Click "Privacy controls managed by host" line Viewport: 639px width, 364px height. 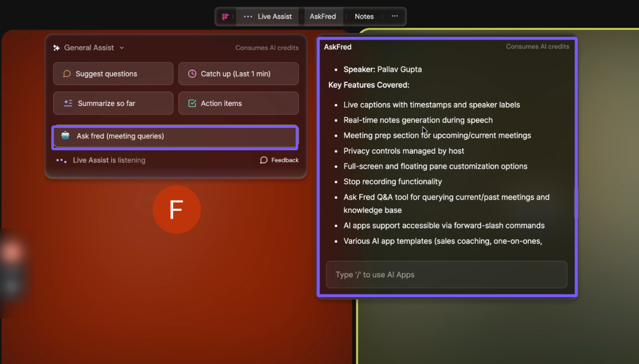404,151
